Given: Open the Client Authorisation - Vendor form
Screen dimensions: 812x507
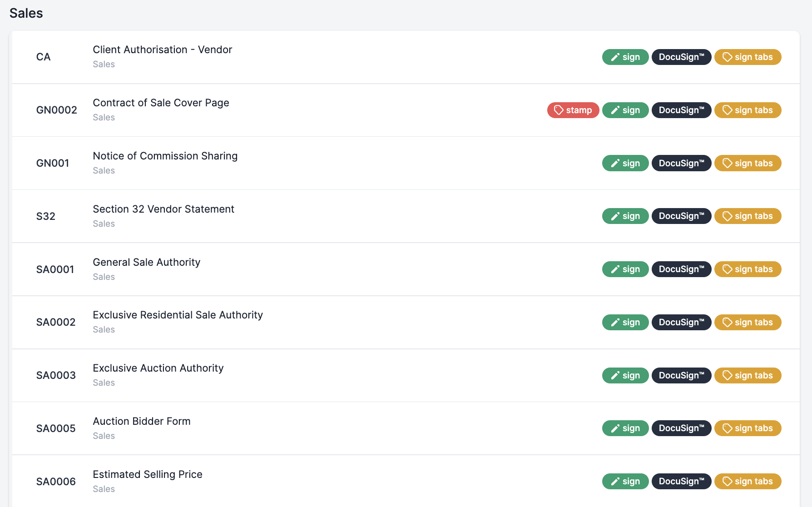Looking at the screenshot, I should coord(162,50).
